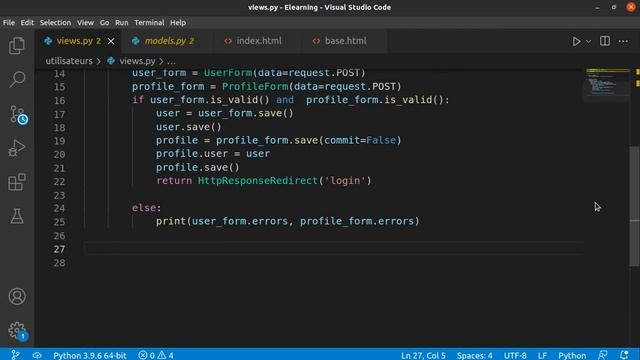Viewport: 640px width, 360px height.
Task: Open the Go menu
Action: click(104, 23)
